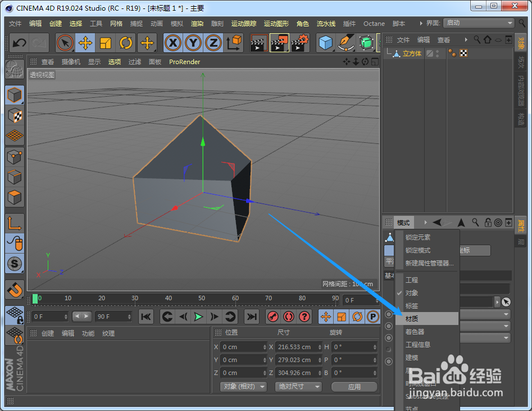
Task: Activate the Scale tool in top toolbar
Action: tap(106, 43)
